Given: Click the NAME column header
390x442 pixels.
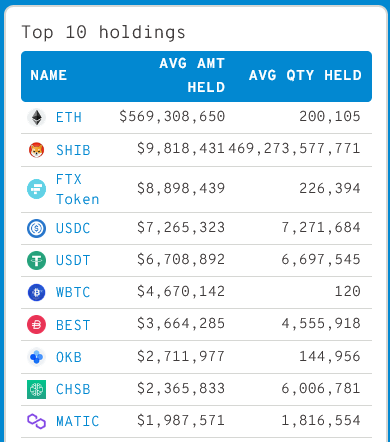Looking at the screenshot, I should point(49,75).
